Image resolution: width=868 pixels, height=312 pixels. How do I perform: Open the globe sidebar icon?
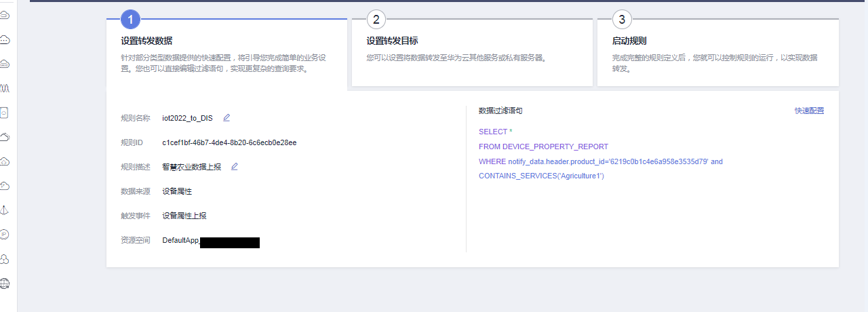5,284
